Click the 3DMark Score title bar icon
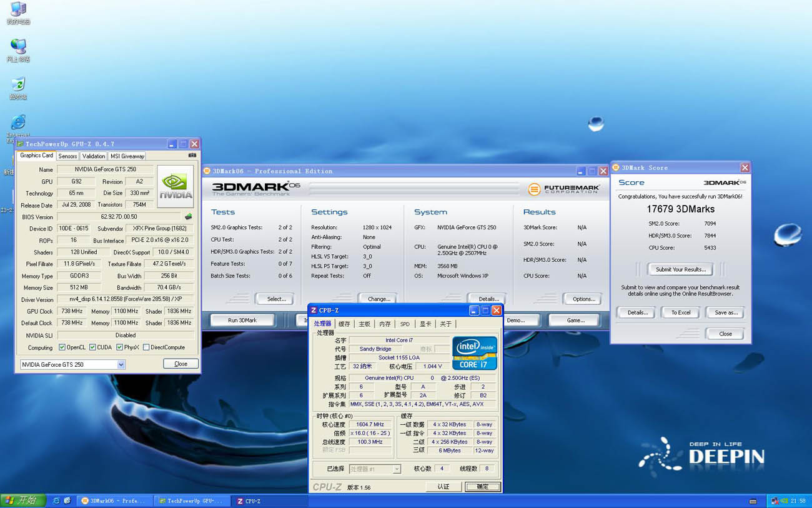 (x=616, y=167)
